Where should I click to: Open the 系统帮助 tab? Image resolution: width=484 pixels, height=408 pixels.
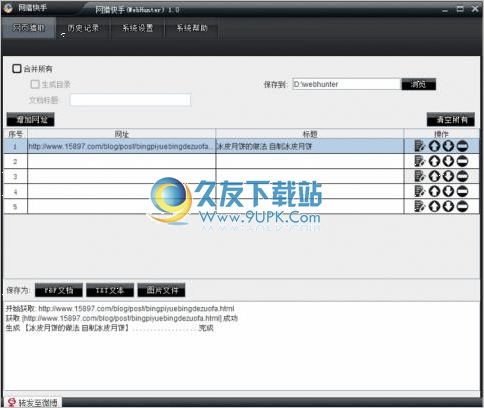point(192,28)
